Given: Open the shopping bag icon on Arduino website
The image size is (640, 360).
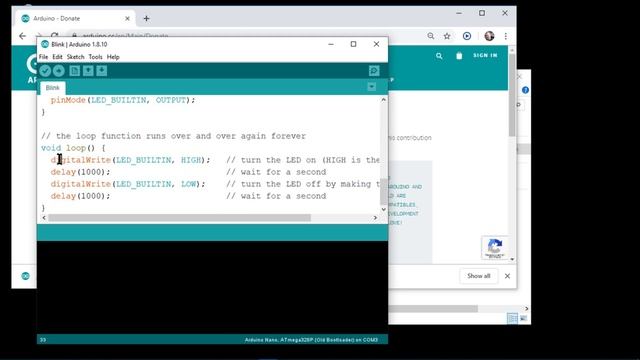Looking at the screenshot, I should tap(459, 56).
